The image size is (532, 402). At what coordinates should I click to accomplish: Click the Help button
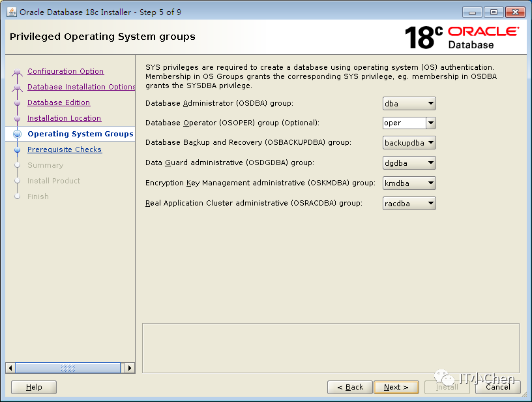click(x=34, y=387)
